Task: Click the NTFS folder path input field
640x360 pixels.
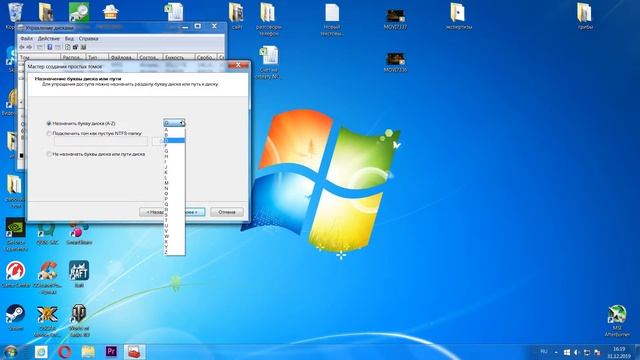Action: pos(101,141)
